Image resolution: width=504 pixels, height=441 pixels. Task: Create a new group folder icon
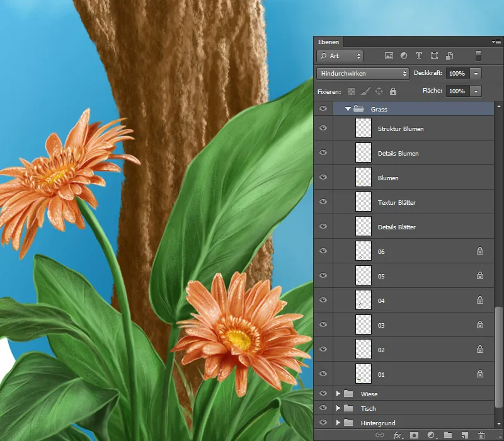point(448,435)
